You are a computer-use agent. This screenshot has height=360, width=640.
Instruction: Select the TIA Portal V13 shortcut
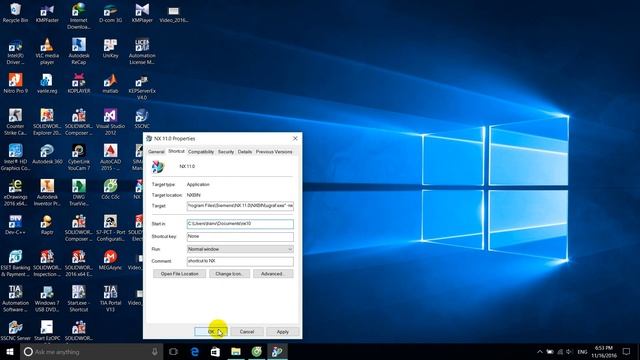pos(110,299)
